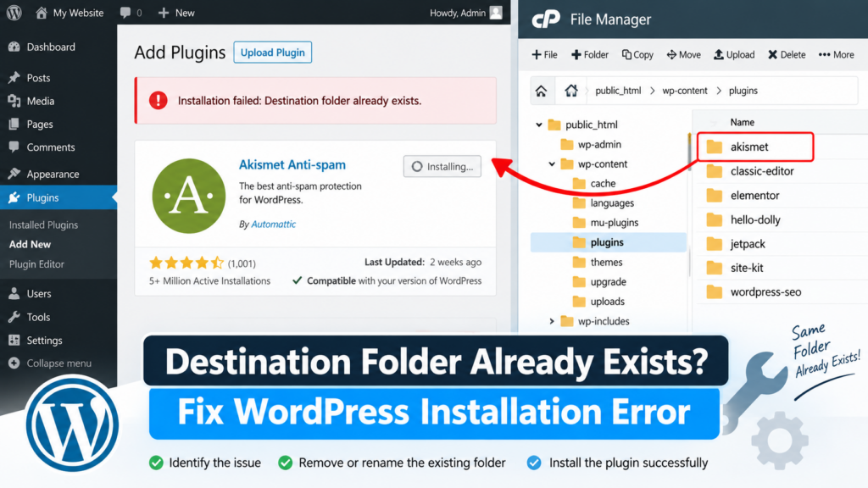Image resolution: width=868 pixels, height=488 pixels.
Task: Go to public_html in breadcrumb
Action: (x=618, y=91)
